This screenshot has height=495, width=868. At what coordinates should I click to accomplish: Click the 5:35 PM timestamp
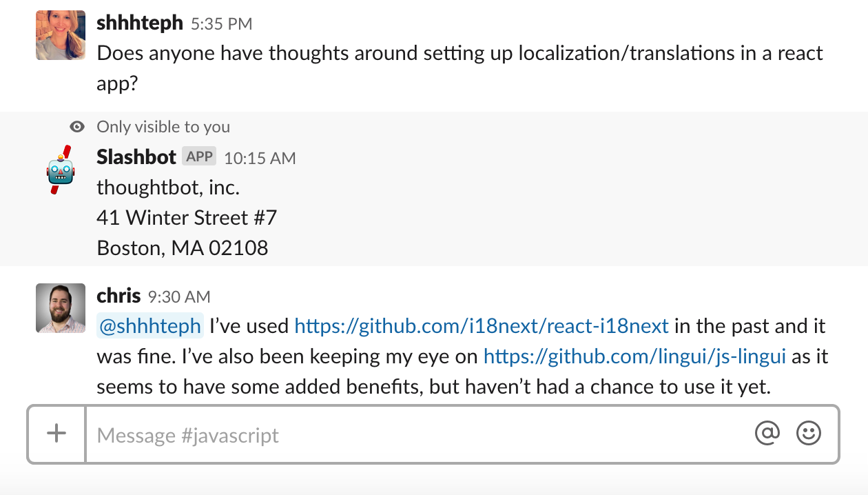point(221,24)
